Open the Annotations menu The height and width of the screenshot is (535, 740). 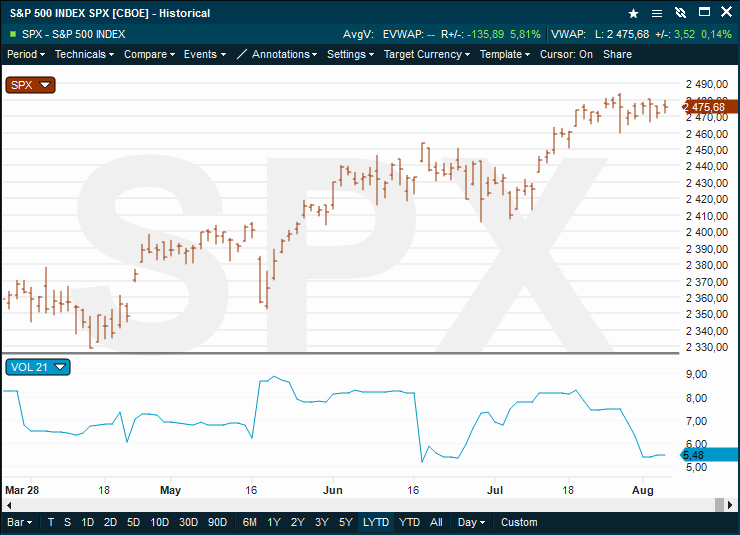point(284,54)
